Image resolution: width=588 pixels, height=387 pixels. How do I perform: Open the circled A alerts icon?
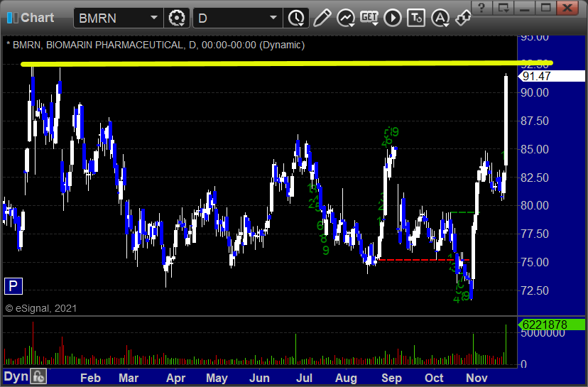click(440, 18)
